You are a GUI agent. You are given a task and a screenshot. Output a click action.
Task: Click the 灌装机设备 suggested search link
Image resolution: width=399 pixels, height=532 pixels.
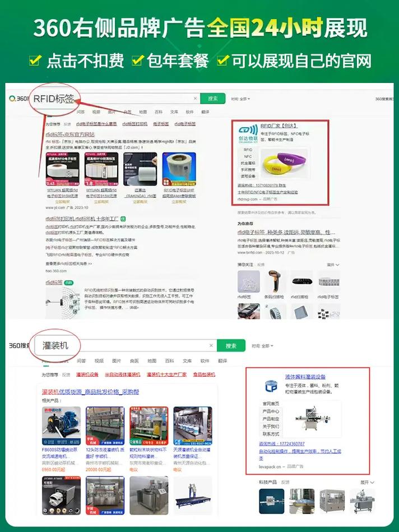(87, 374)
